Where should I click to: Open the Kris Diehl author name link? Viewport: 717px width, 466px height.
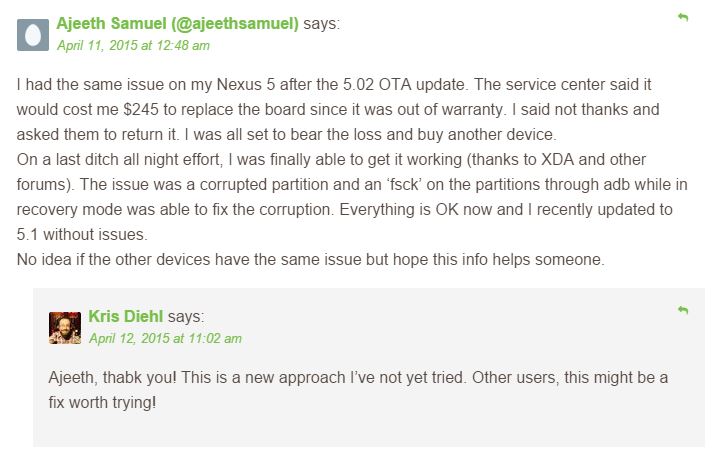[x=126, y=316]
